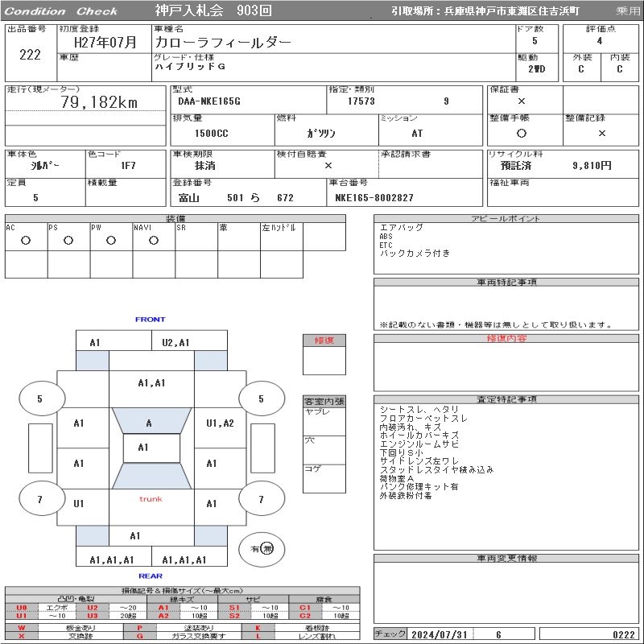Select the 'ヤブレ' interior field
The width and height of the screenshot is (644, 644).
click(324, 421)
